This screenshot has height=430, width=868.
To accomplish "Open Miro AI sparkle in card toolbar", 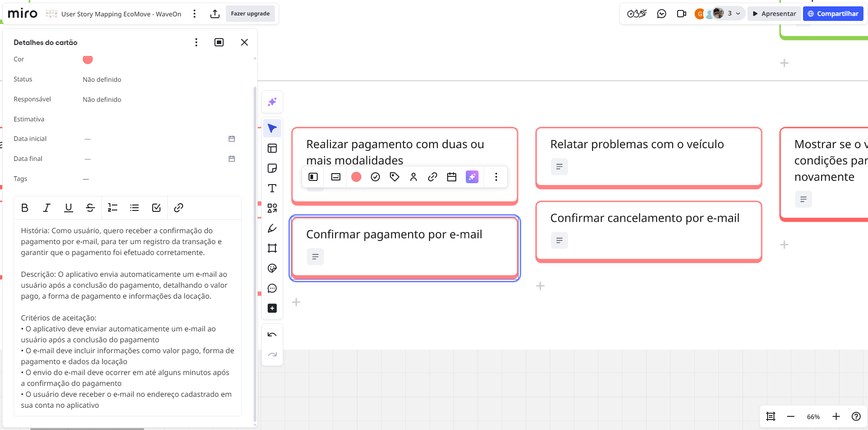I will pyautogui.click(x=472, y=177).
